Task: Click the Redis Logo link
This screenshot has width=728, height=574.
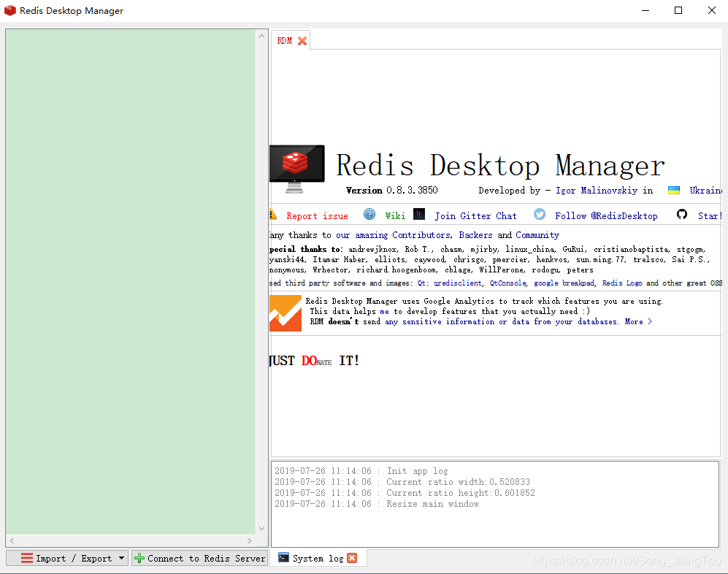Action: point(622,283)
